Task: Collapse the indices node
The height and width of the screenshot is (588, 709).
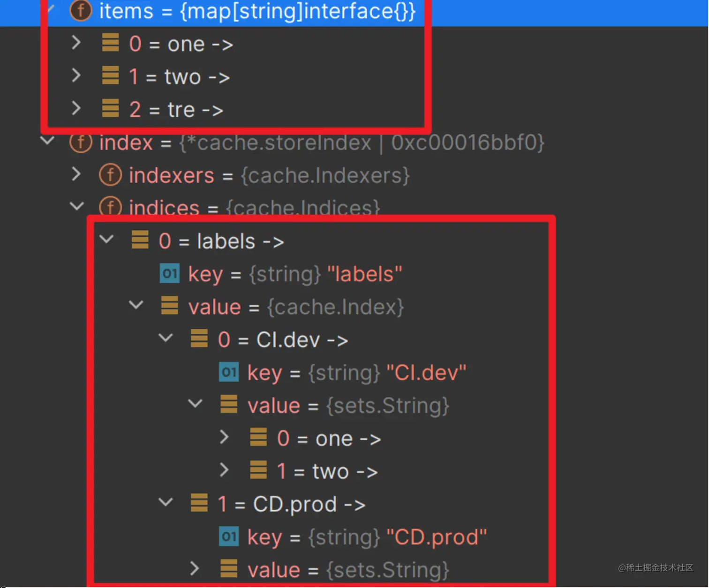Action: click(76, 206)
